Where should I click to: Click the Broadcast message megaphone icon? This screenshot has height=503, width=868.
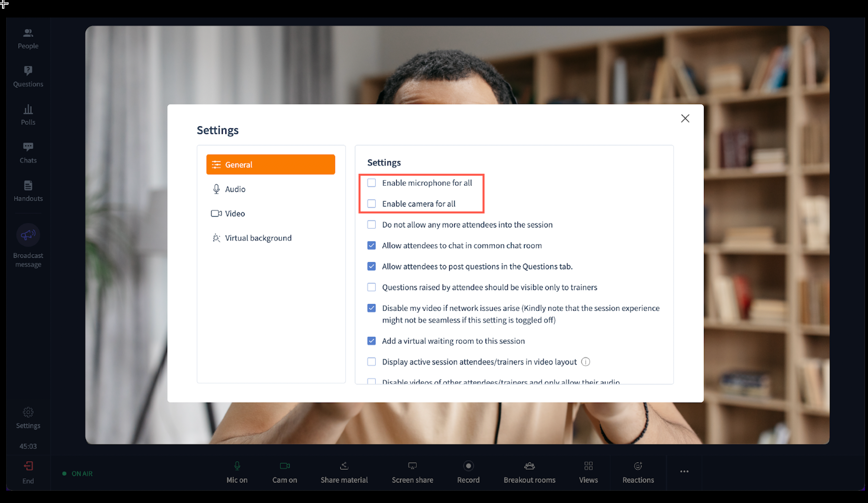tap(28, 235)
